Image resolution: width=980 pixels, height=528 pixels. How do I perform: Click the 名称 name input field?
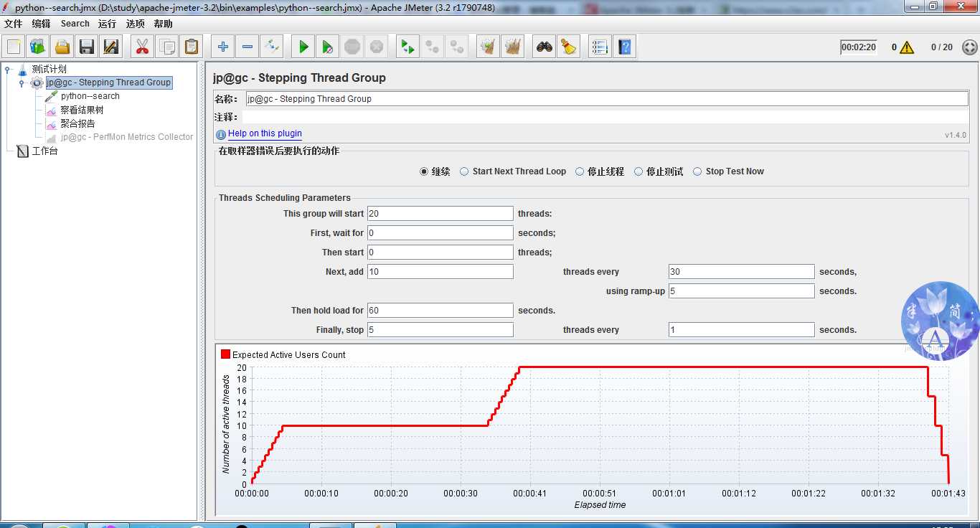607,99
